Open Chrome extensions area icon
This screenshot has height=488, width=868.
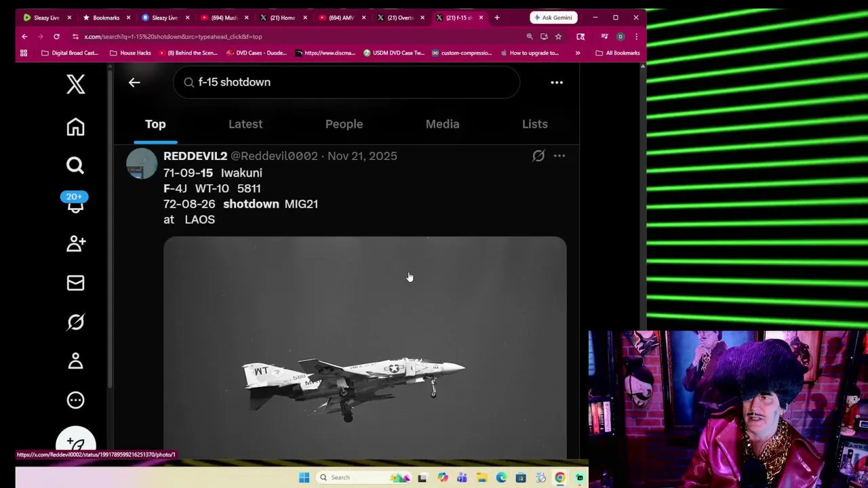[x=580, y=37]
